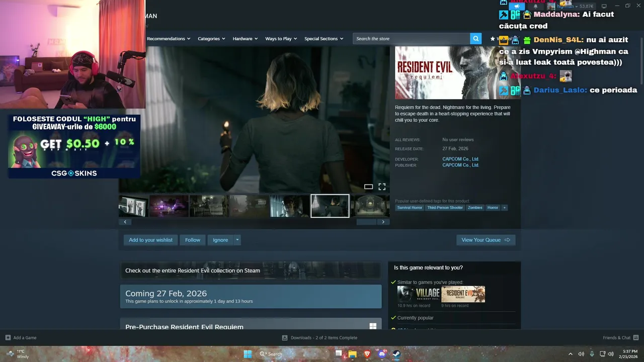Click the Steam announcements megaphone icon

pyautogui.click(x=516, y=6)
